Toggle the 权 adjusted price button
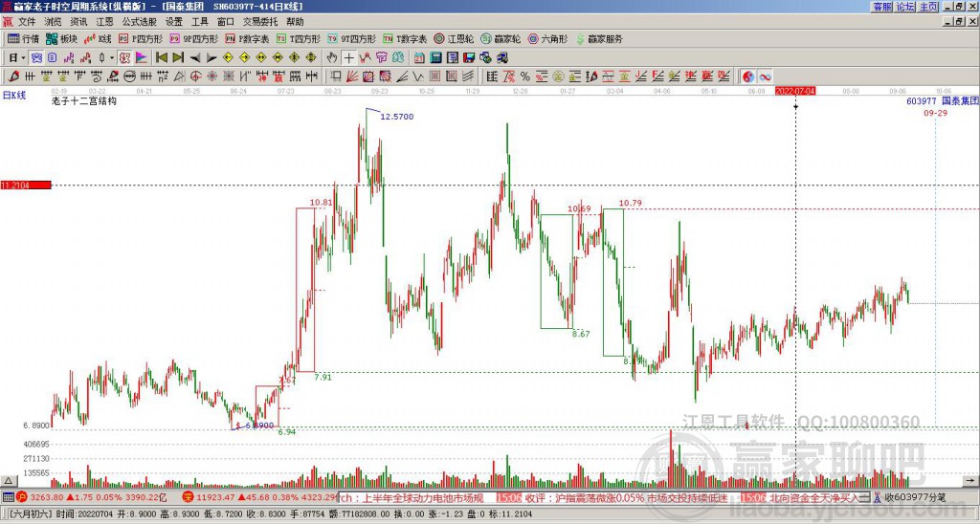 [124, 57]
